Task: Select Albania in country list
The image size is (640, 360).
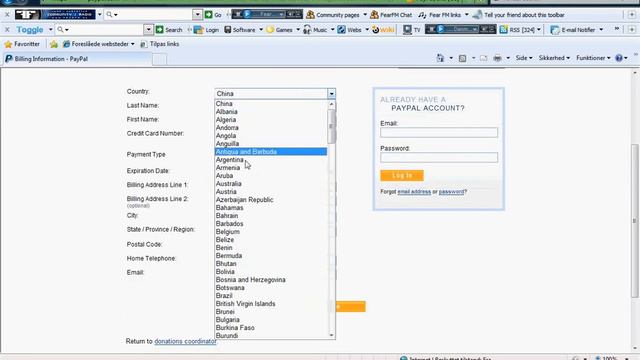Action: pos(271,112)
